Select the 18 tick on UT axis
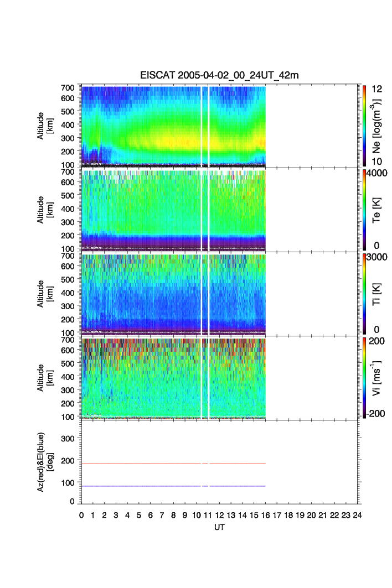 (x=288, y=515)
